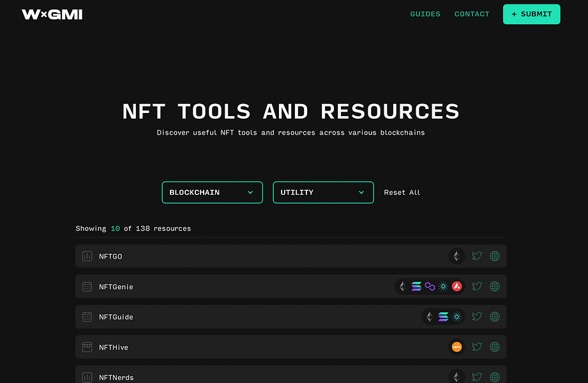Open the Guides page

pos(425,14)
